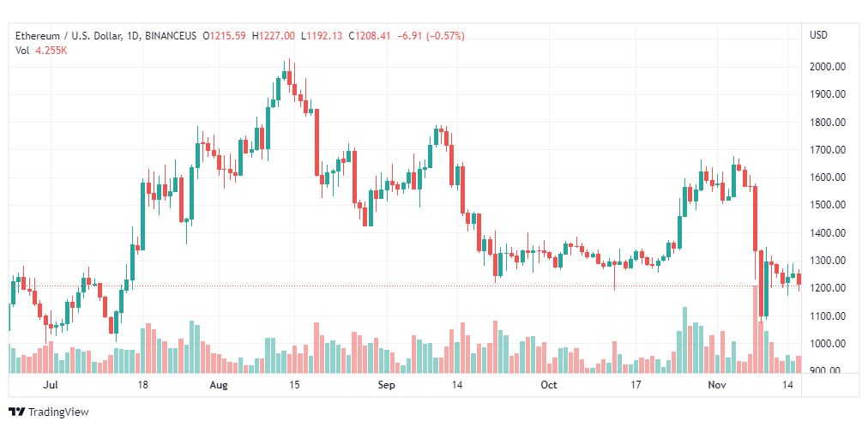Click the Oct date marker
The height and width of the screenshot is (427, 868).
[549, 385]
